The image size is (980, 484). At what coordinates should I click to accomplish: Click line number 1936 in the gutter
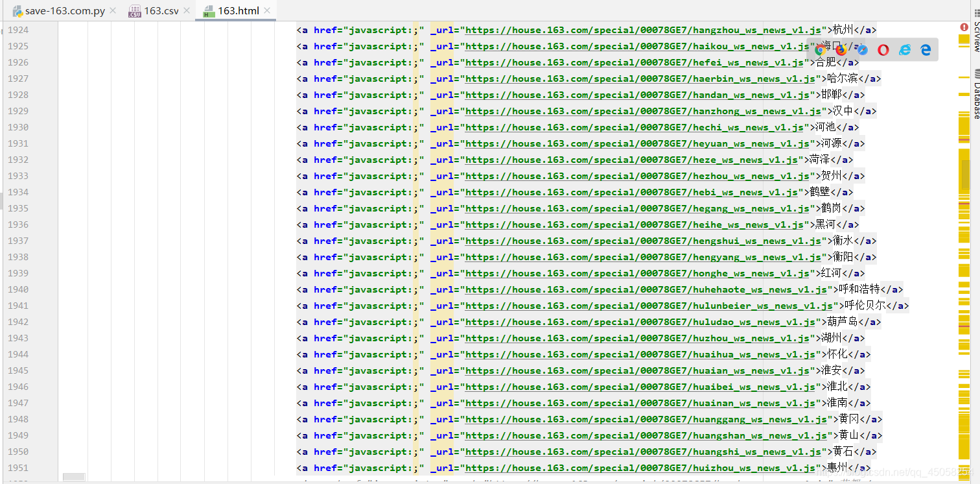(x=17, y=224)
